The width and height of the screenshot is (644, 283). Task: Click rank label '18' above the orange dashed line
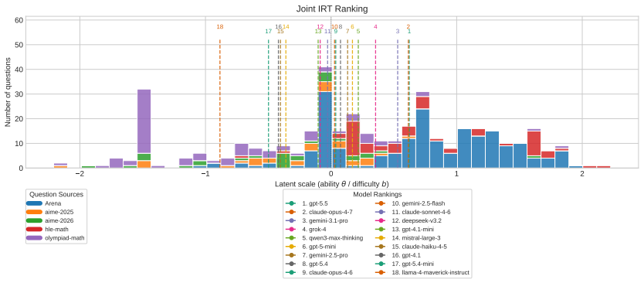220,27
